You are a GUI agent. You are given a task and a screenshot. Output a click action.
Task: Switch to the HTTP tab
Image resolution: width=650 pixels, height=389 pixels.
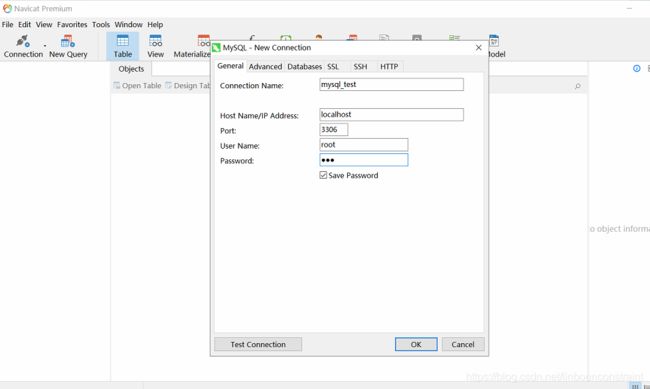pos(389,66)
